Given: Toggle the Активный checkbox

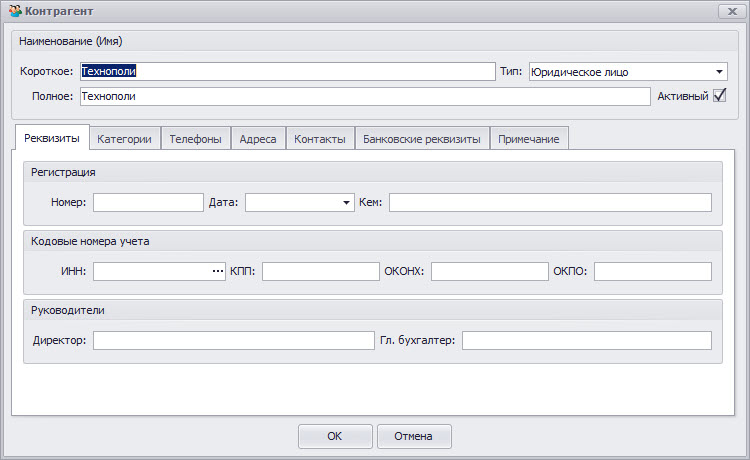Looking at the screenshot, I should point(719,95).
